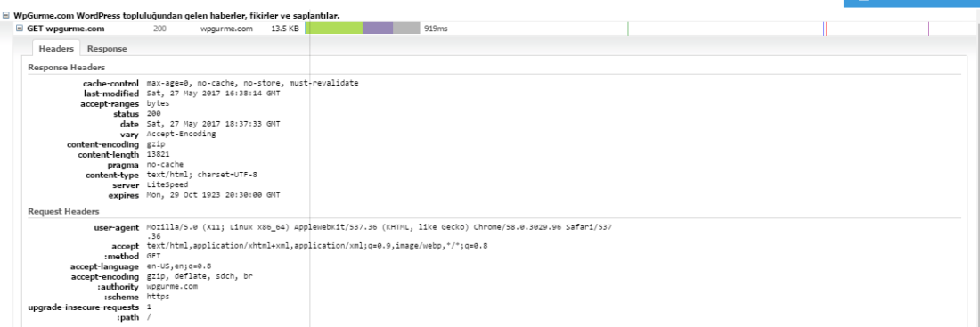Click the bytes value

[x=158, y=103]
